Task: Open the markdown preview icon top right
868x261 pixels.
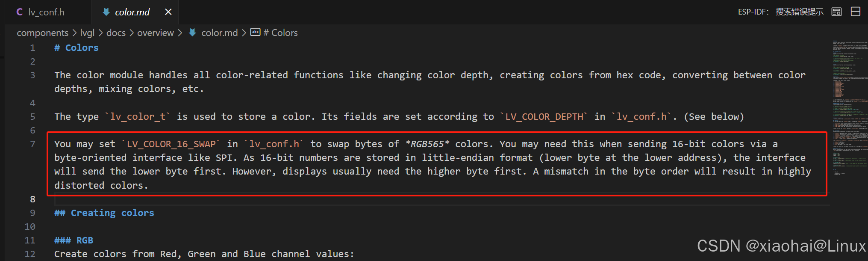Action: (836, 12)
